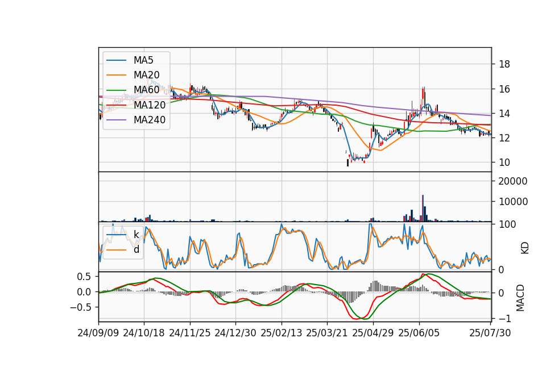Screen dimensions: 546x392
Task: Click the 24/12/30 date label
Action: click(x=235, y=333)
